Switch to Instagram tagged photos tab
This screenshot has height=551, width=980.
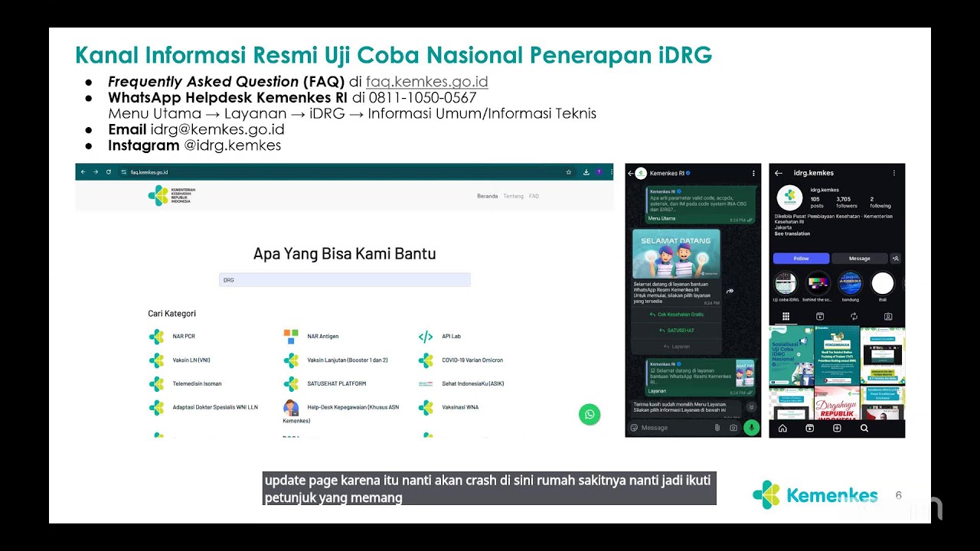[x=888, y=316]
